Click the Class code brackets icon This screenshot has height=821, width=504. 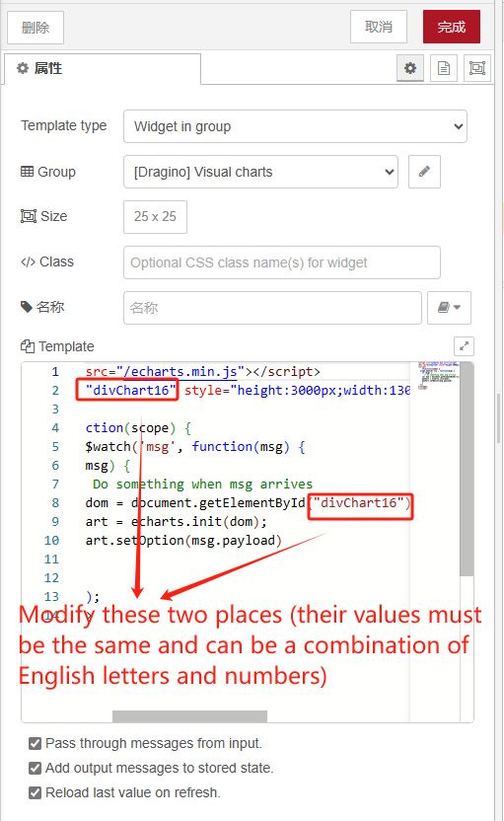(x=29, y=261)
